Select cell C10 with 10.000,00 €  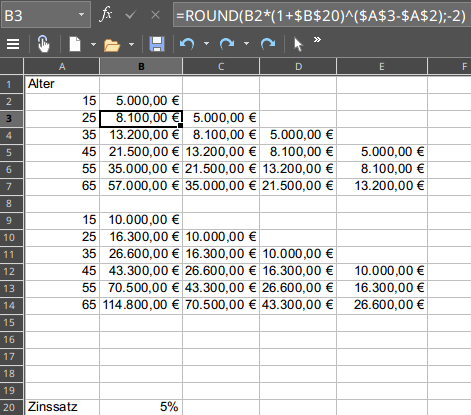pyautogui.click(x=221, y=237)
